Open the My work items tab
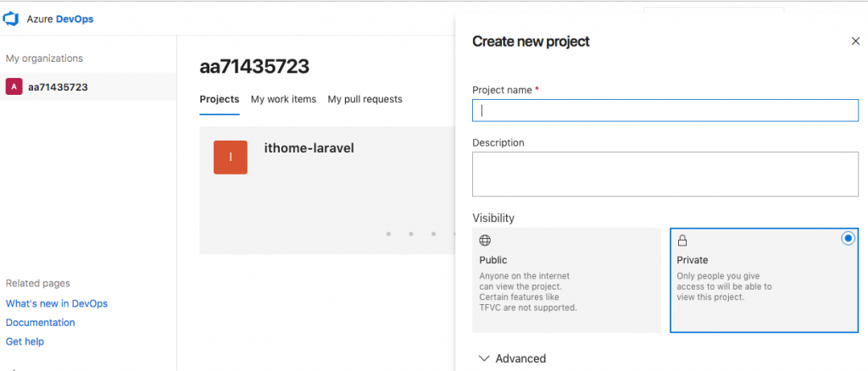The height and width of the screenshot is (371, 868). point(283,99)
